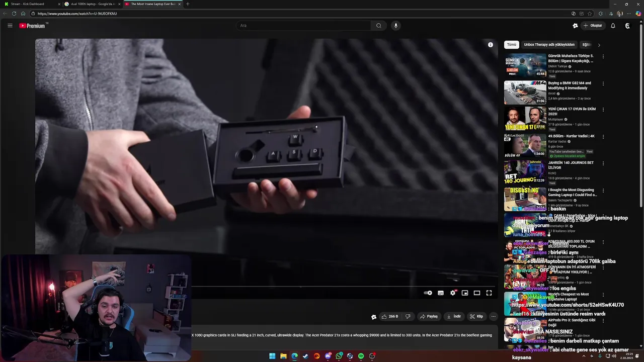Image resolution: width=644 pixels, height=362 pixels.
Task: Select the Tümü filter chip
Action: [512, 45]
